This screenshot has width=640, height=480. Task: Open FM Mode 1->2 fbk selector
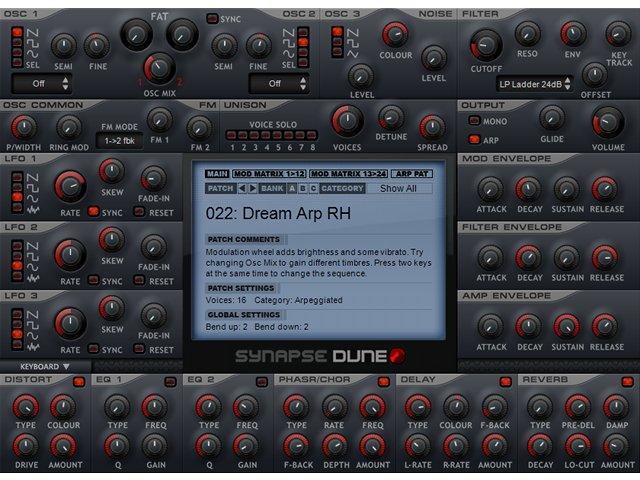coord(120,141)
